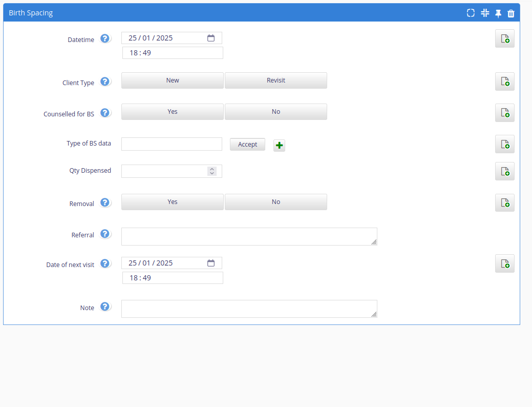Click the Accept button
532x407 pixels.
point(247,145)
